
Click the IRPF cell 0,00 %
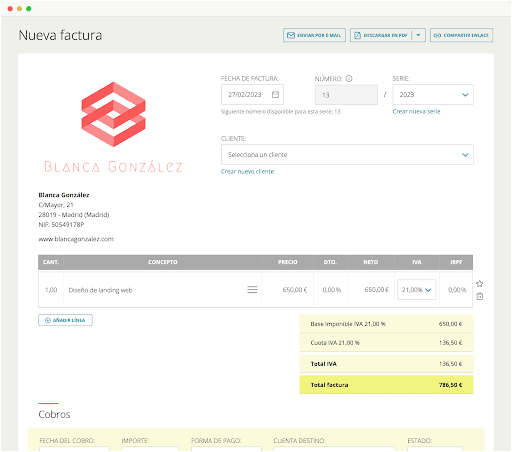click(x=457, y=290)
